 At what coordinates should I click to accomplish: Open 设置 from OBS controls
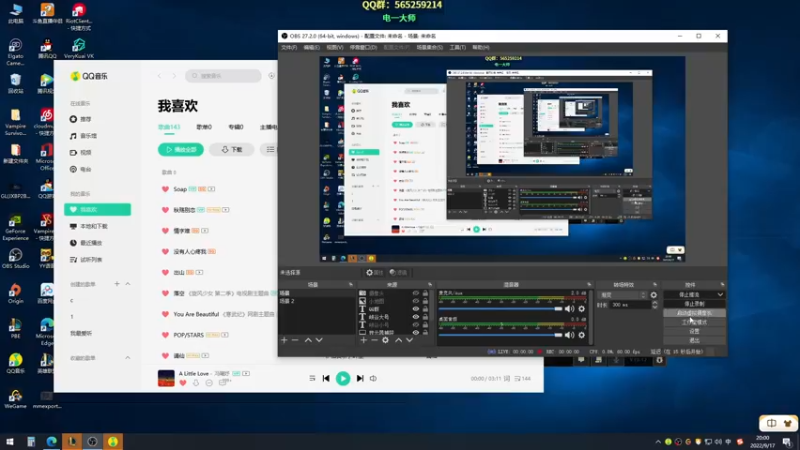694,332
